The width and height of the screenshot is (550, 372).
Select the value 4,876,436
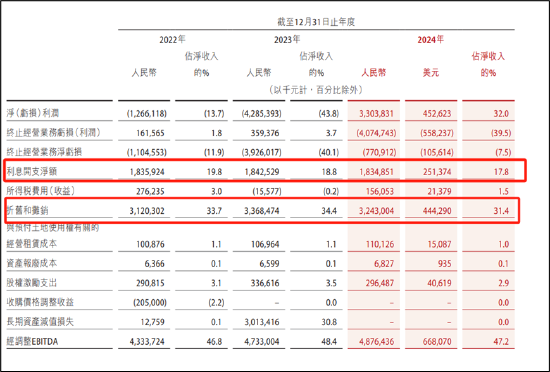tap(376, 341)
